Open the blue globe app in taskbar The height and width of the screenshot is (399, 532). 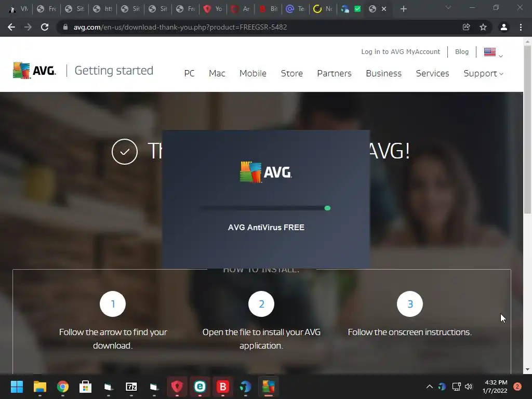point(246,387)
